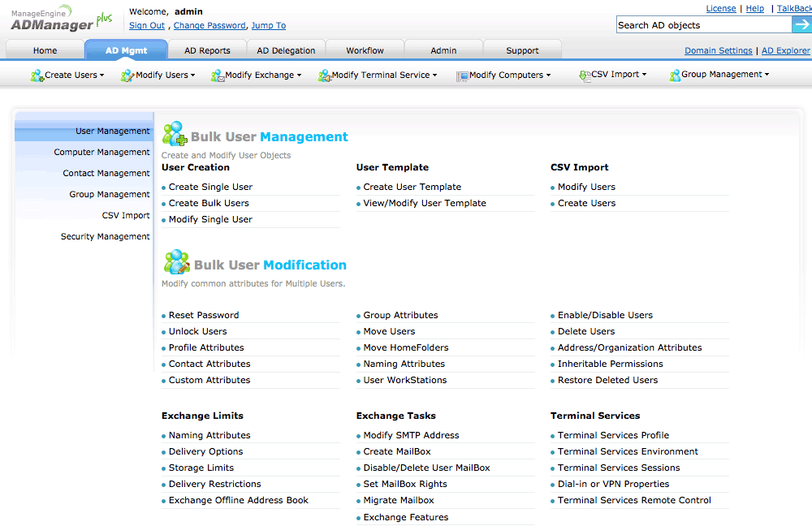The height and width of the screenshot is (526, 812).
Task: Open Custom Attributes link
Action: click(209, 380)
